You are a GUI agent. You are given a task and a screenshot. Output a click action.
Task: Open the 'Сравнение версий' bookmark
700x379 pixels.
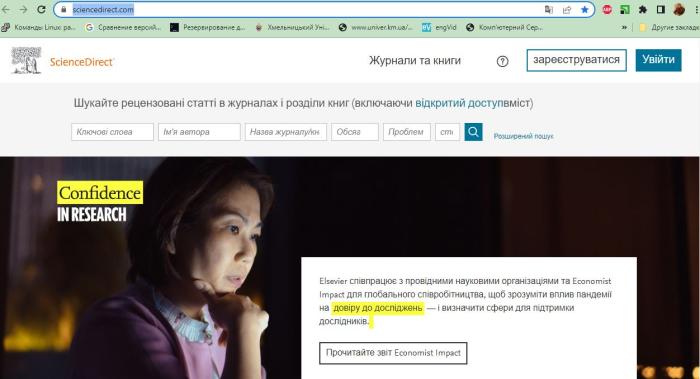tap(123, 27)
